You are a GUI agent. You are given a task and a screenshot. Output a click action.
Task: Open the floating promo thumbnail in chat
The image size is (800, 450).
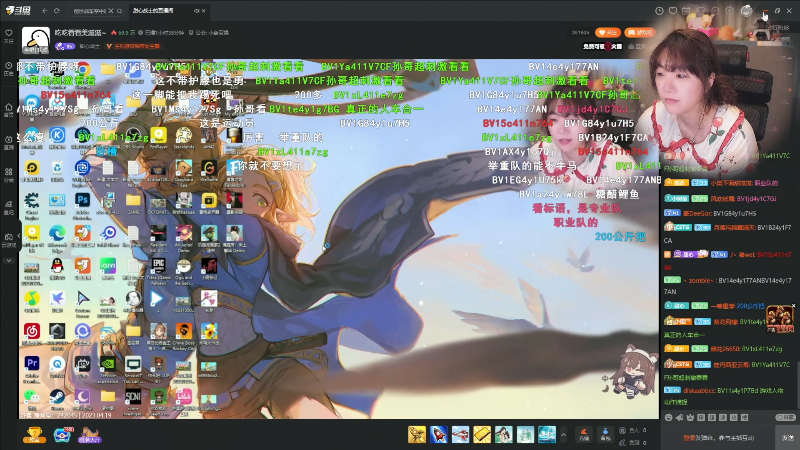coord(780,320)
